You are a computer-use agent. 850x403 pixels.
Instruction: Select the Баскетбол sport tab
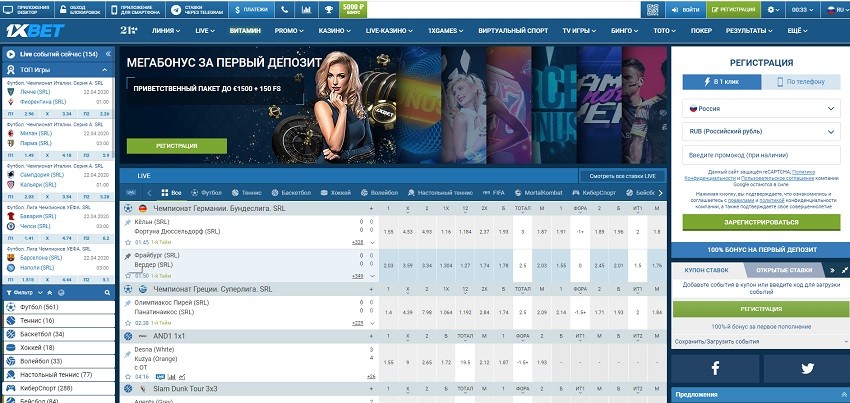tap(292, 193)
